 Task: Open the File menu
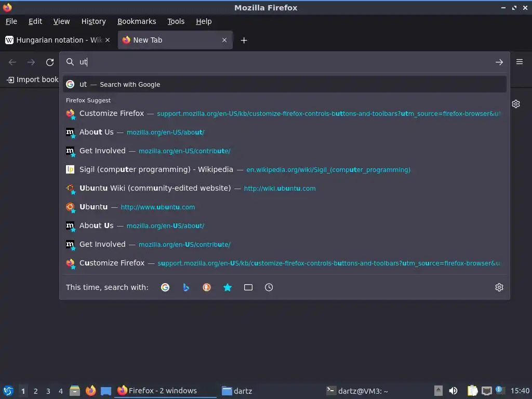pyautogui.click(x=11, y=21)
